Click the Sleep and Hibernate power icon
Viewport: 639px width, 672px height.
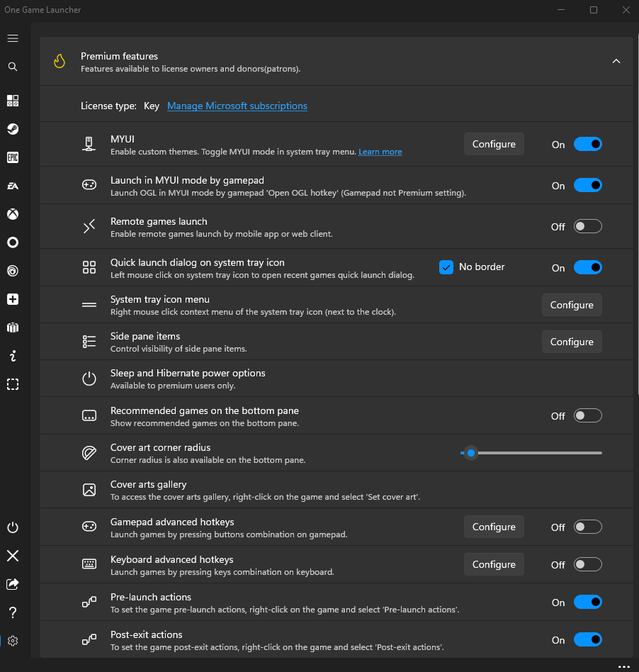pyautogui.click(x=89, y=379)
